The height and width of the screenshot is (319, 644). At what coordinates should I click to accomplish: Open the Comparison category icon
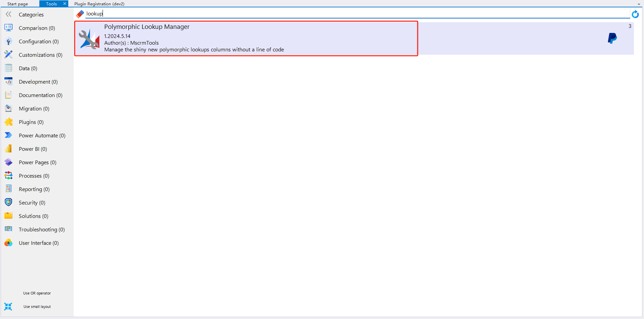click(8, 28)
